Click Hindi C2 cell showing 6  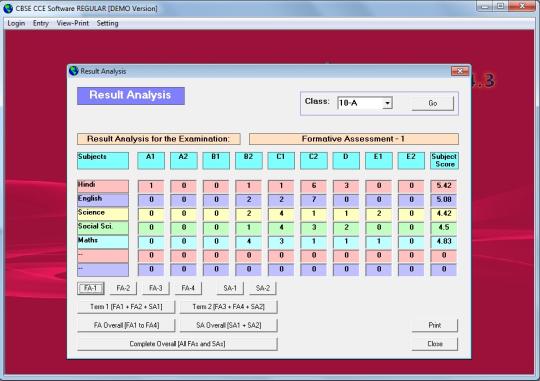pos(314,186)
